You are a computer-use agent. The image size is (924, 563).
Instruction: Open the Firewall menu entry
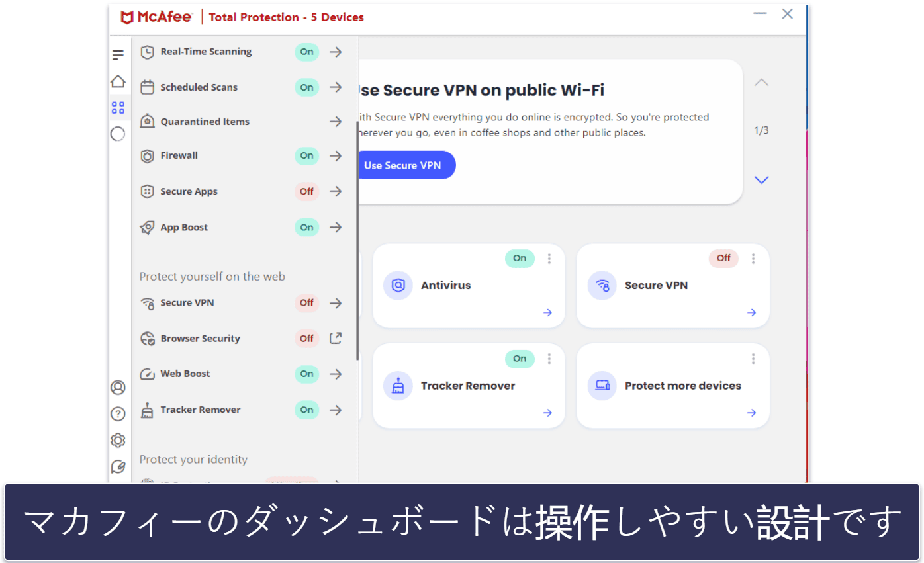pyautogui.click(x=242, y=156)
